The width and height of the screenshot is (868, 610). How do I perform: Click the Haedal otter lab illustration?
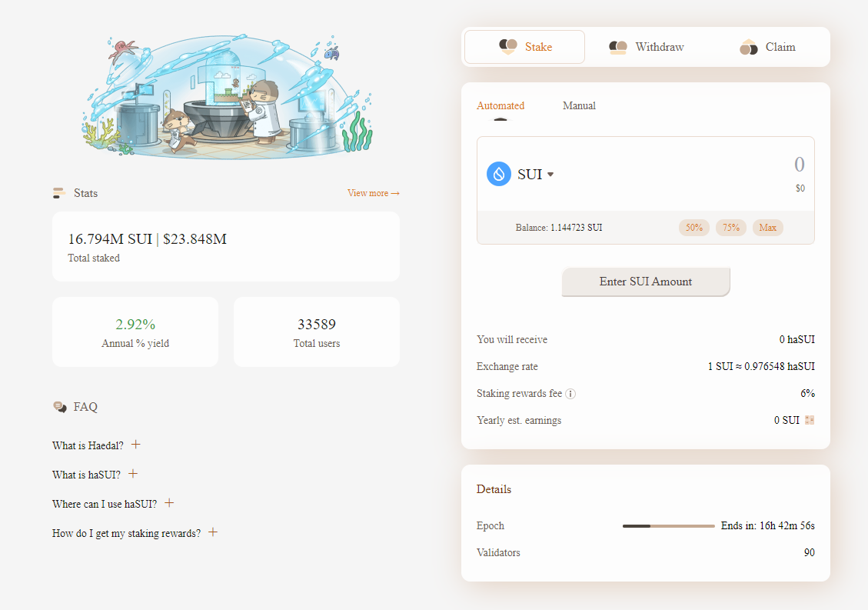227,97
